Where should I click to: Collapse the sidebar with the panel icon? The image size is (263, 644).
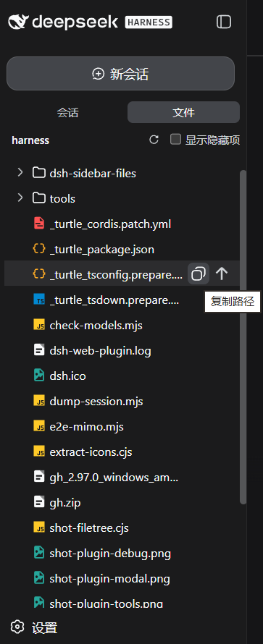click(224, 22)
